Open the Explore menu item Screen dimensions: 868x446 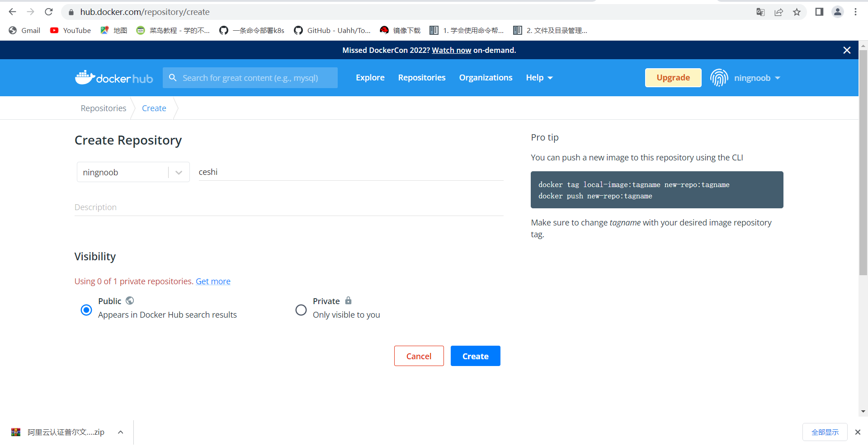tap(370, 78)
